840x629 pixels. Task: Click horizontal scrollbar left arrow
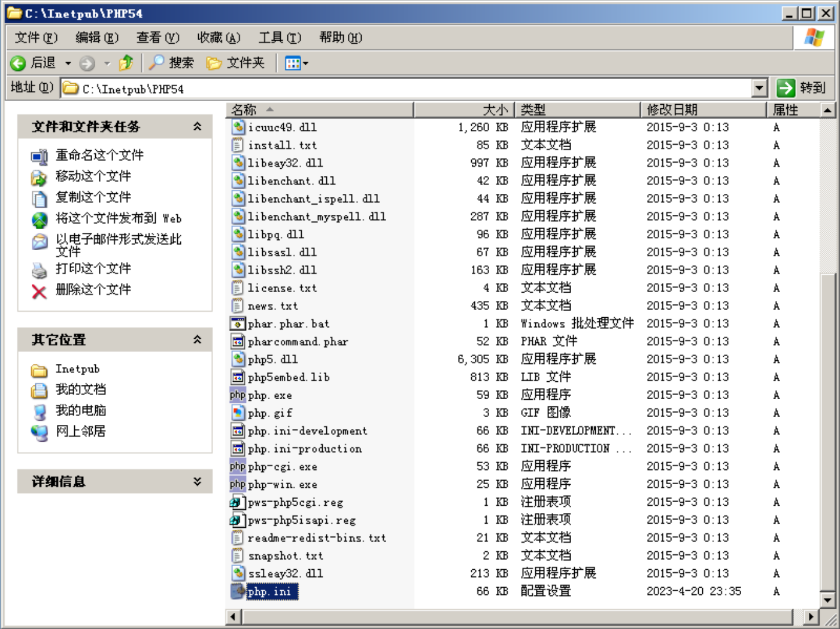coord(233,616)
